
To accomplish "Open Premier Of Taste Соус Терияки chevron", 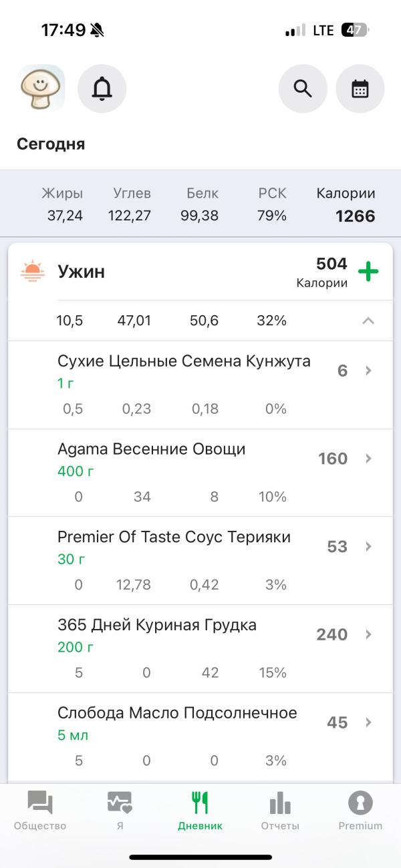I will click(368, 547).
